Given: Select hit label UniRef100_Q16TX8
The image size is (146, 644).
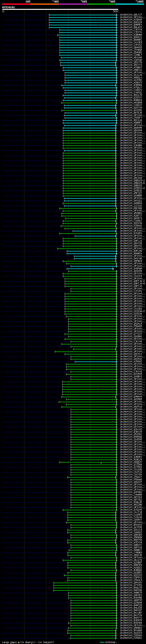Looking at the screenshot, I should (131, 108).
